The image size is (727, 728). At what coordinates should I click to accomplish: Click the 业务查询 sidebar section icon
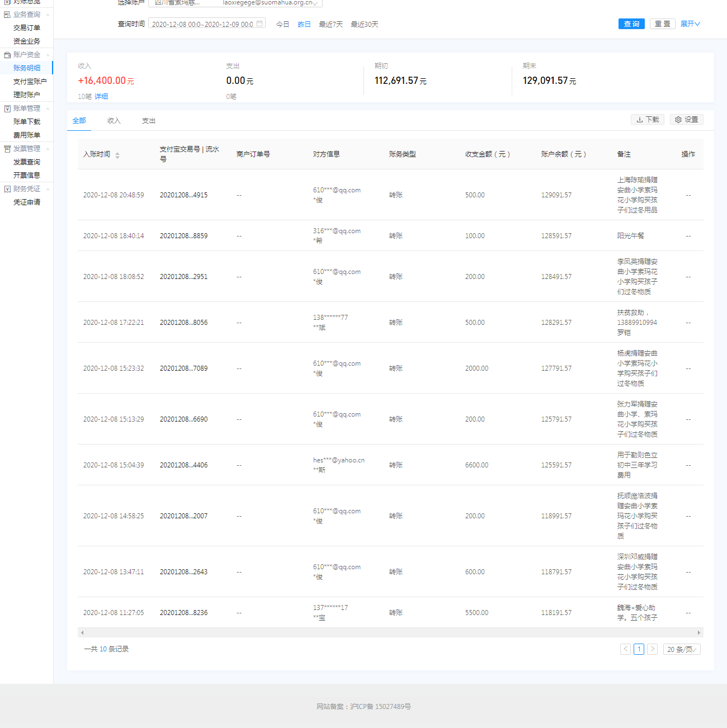tap(7, 15)
